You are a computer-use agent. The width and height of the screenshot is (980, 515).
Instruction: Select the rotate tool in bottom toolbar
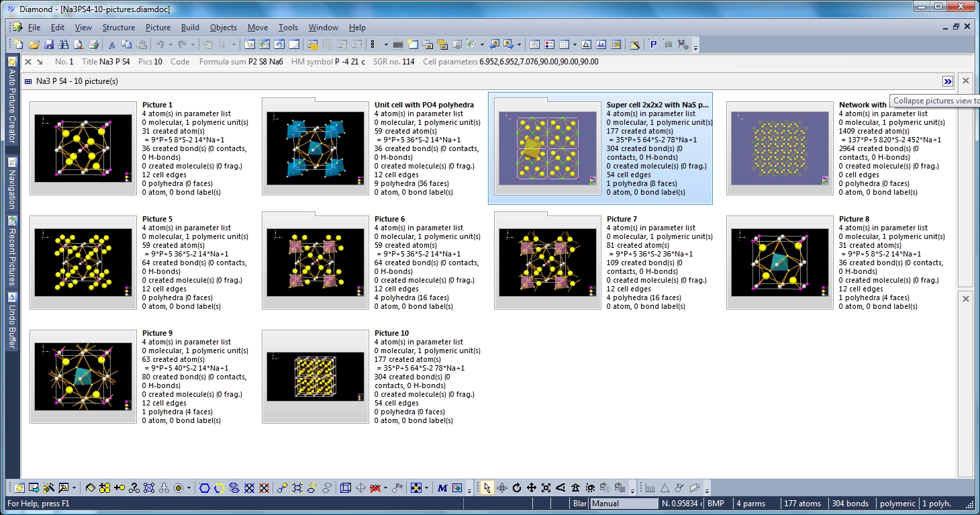pyautogui.click(x=517, y=488)
